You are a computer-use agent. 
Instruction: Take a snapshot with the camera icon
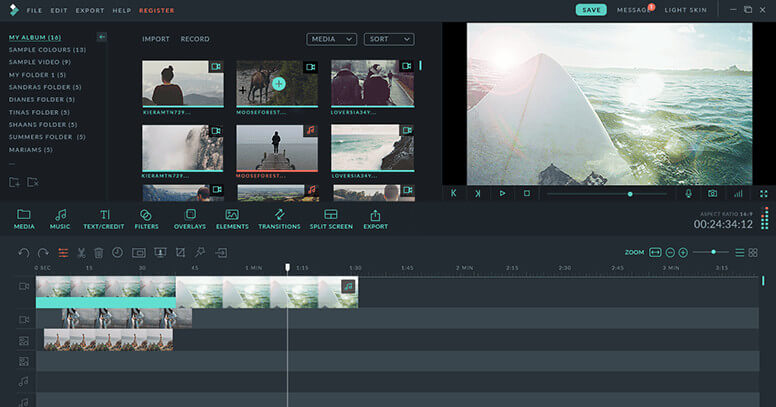tap(712, 194)
